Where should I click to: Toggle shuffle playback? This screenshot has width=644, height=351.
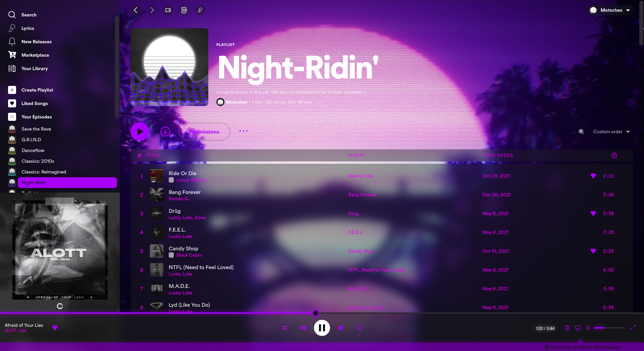(284, 328)
